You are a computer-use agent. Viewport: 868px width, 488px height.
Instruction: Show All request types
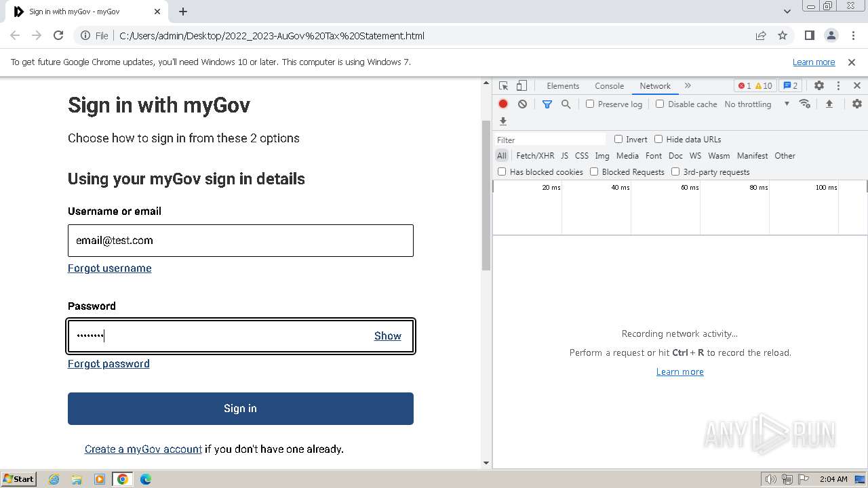pos(502,155)
